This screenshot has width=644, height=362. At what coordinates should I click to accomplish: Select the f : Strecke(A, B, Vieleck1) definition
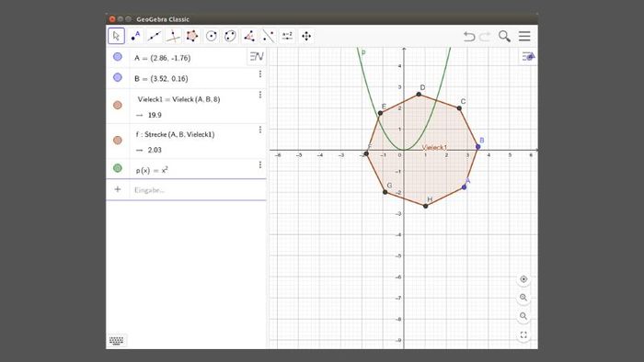pyautogui.click(x=175, y=134)
